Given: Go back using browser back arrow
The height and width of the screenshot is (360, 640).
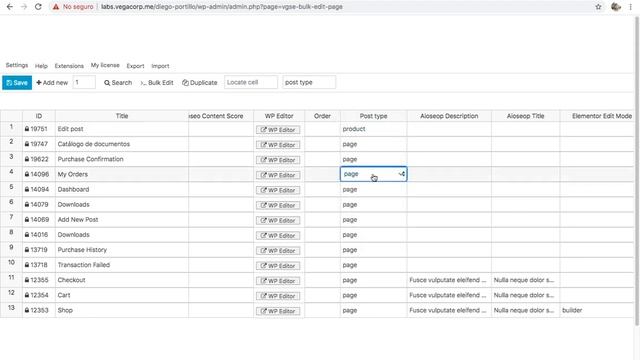Looking at the screenshot, I should tap(10, 7).
